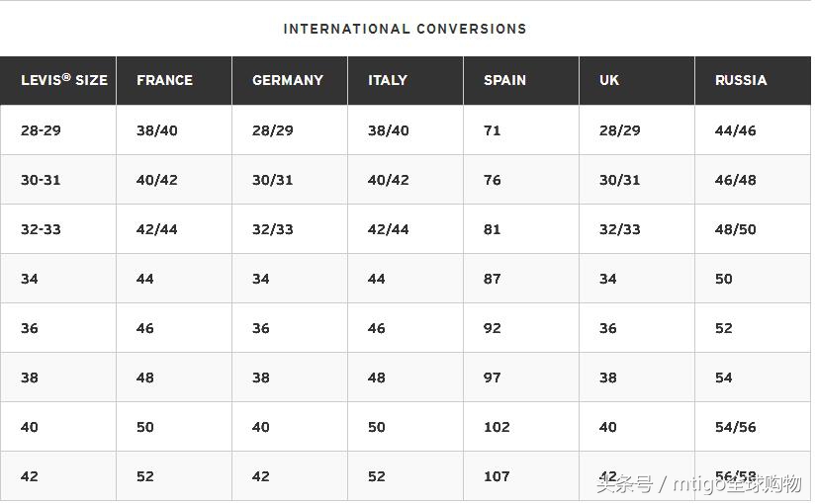Click the Russia size 48/50 cell

pos(735,229)
